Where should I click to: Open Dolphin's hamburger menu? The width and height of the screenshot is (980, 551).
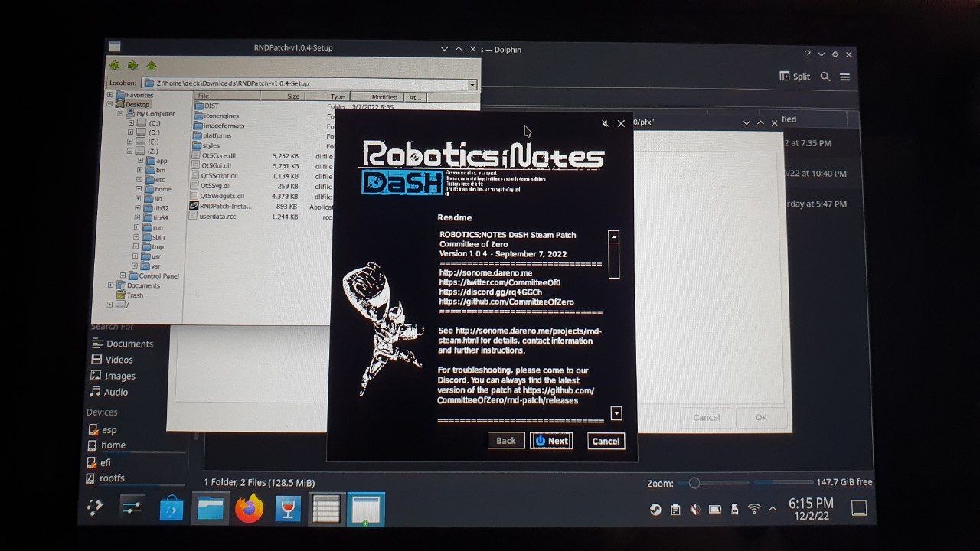coord(845,77)
